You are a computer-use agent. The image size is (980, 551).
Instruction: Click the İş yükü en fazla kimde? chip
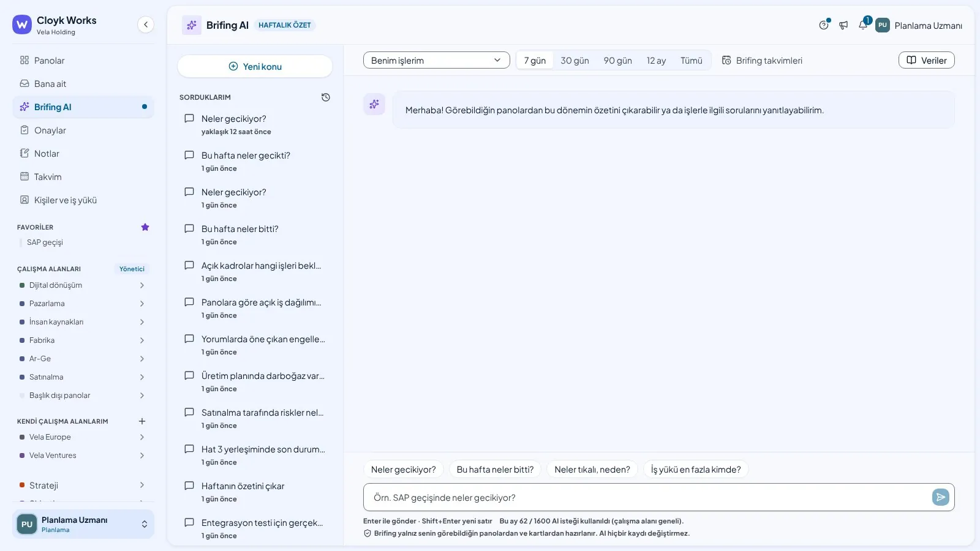[696, 470]
